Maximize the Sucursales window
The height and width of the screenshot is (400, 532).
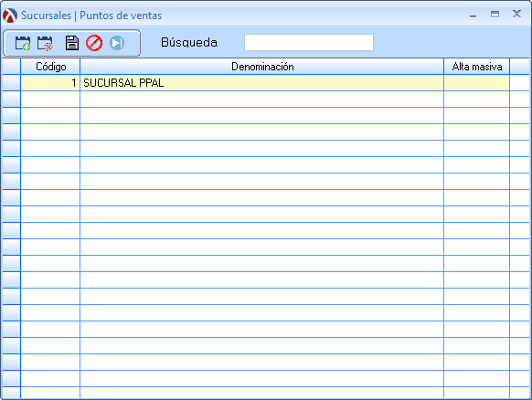tap(495, 15)
